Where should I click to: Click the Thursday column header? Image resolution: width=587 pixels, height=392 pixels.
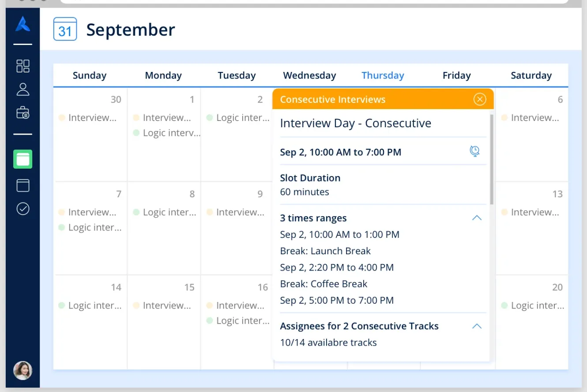tap(383, 75)
